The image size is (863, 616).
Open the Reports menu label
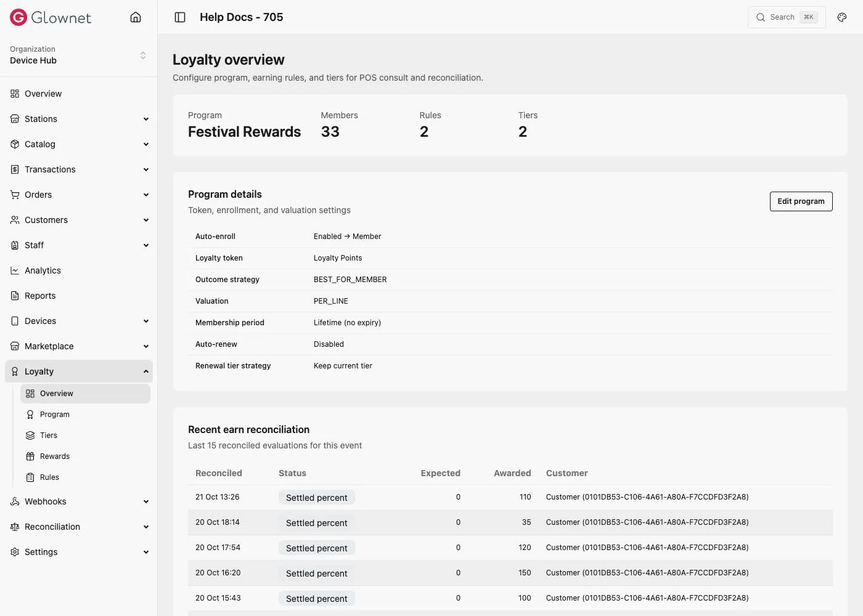pos(40,296)
